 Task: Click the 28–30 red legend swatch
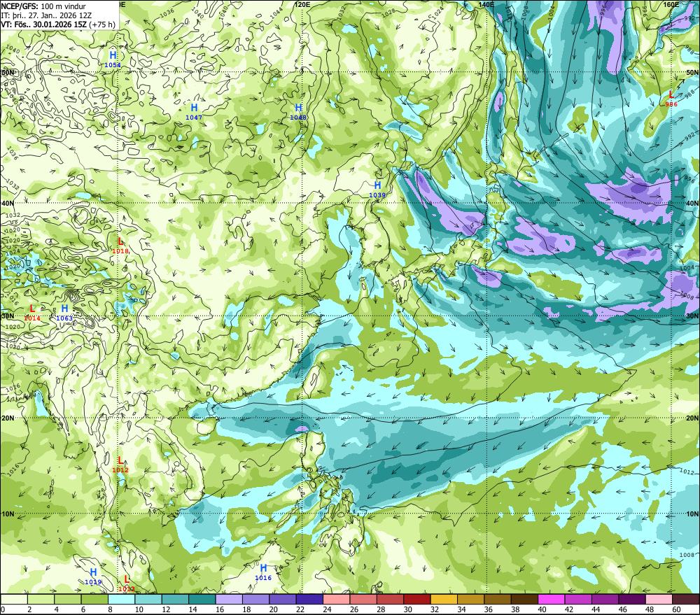click(390, 600)
